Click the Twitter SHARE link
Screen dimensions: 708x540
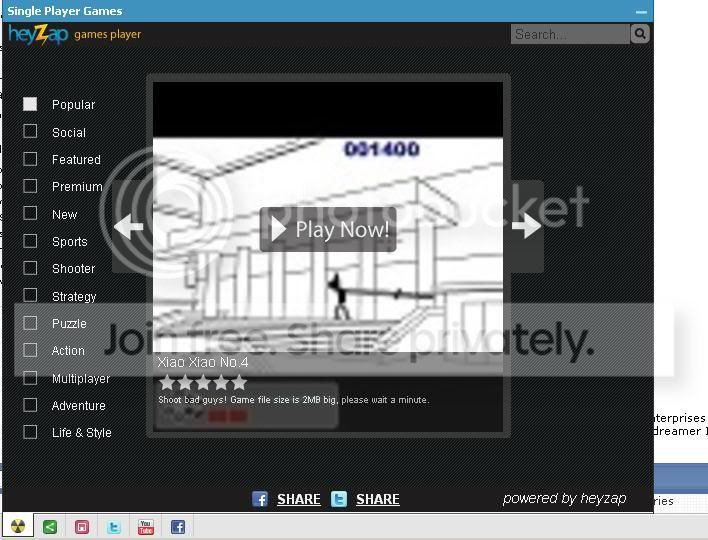(x=378, y=499)
